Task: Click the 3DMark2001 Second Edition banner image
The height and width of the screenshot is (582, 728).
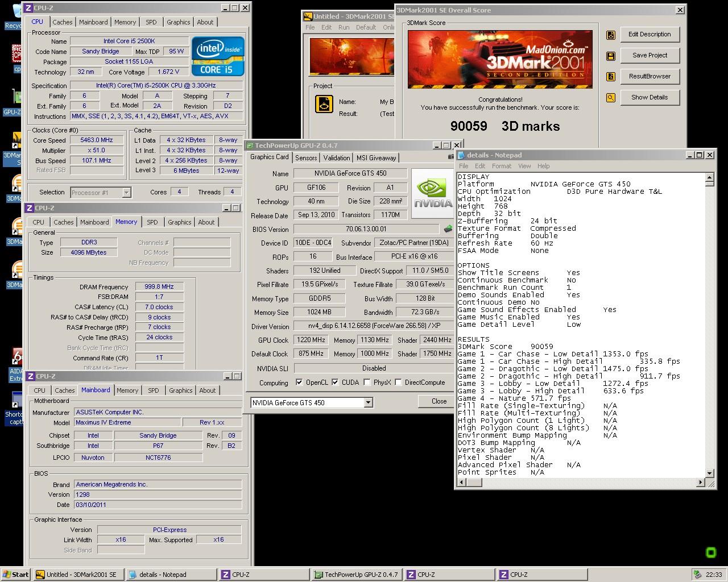Action: tap(500, 59)
